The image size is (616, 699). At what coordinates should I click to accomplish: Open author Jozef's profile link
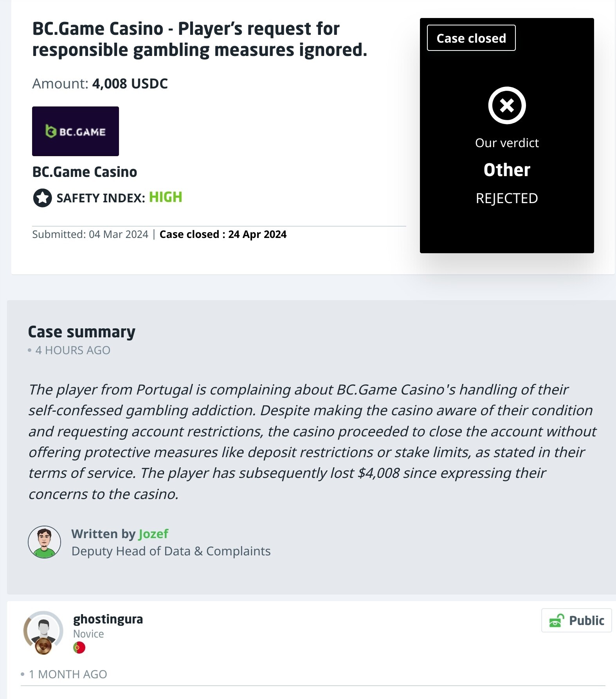pyautogui.click(x=153, y=534)
